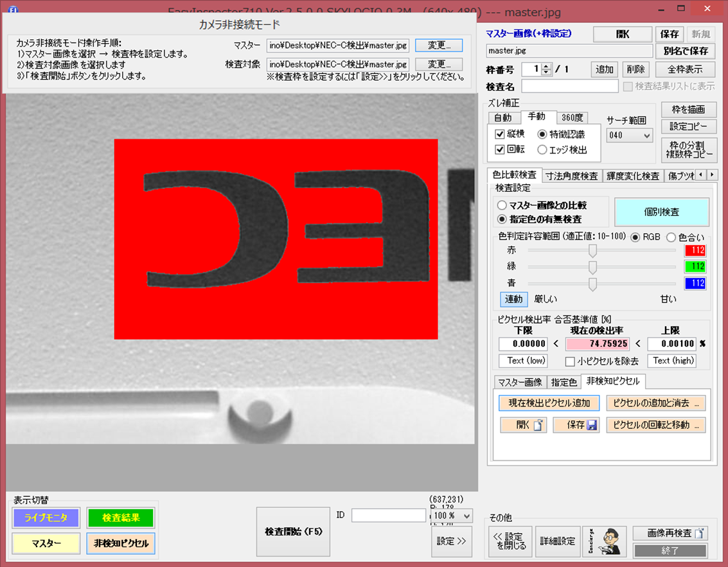Show the 検査結果 display

coord(121,518)
